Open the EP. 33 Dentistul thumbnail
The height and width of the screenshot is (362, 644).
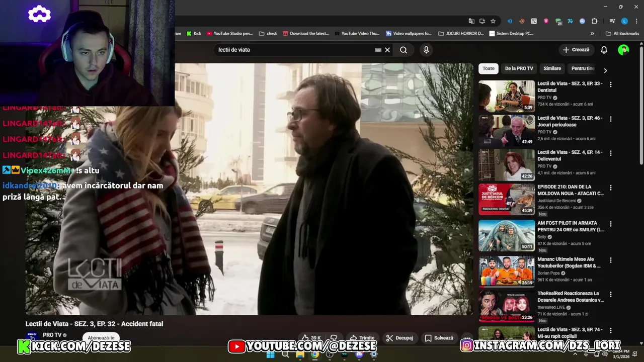pyautogui.click(x=507, y=96)
